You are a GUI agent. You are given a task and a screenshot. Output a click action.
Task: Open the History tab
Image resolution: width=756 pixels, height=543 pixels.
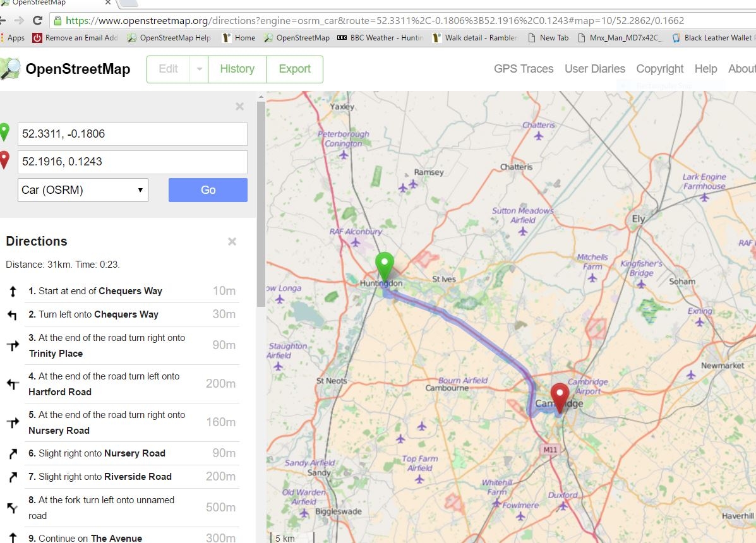(x=237, y=69)
